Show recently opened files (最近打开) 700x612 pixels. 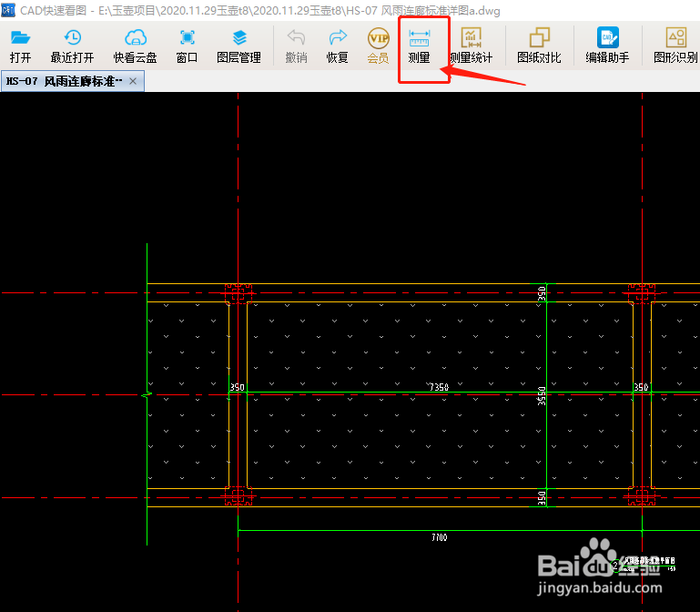72,46
